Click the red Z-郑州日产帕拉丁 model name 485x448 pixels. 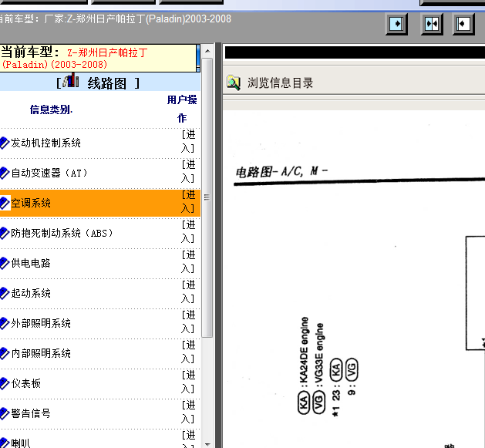point(107,52)
